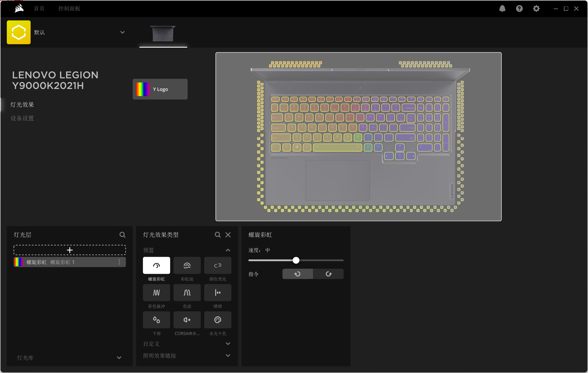Click the left arrow key in preview
This screenshot has height=373, width=588.
tap(389, 156)
